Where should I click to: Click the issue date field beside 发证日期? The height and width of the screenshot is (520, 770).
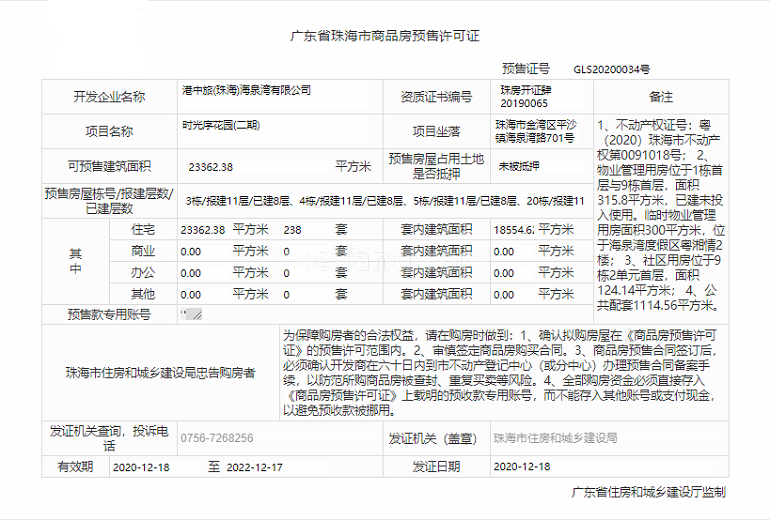tap(523, 467)
